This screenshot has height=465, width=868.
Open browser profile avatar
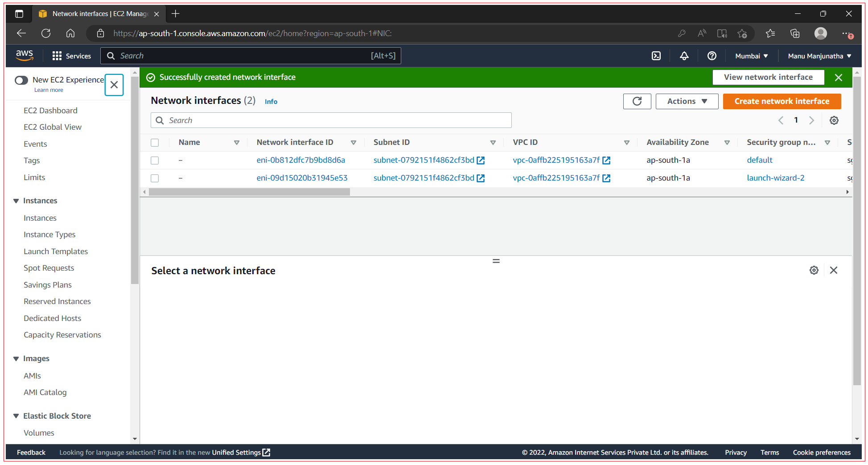[x=821, y=33]
